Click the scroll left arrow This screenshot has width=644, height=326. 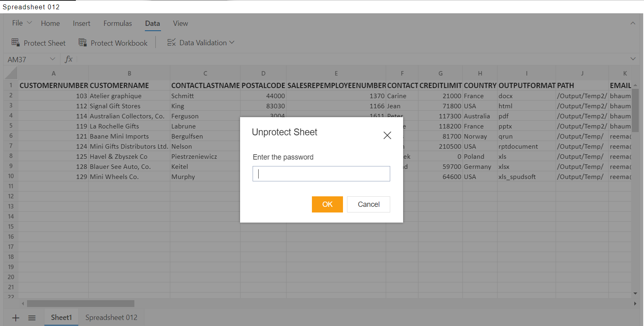coord(23,303)
